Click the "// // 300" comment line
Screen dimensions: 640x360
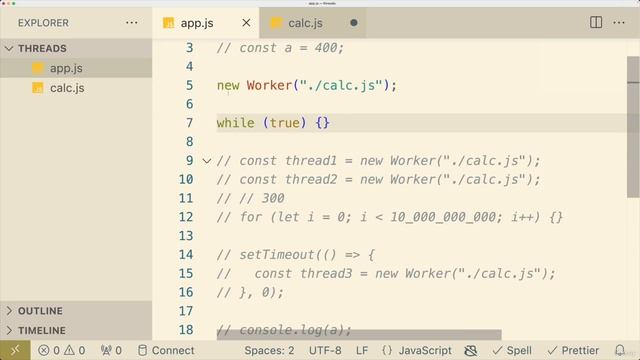(251, 198)
